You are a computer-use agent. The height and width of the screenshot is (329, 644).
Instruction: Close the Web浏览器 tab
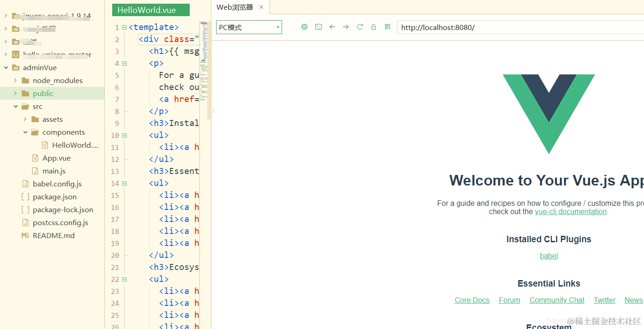(261, 7)
